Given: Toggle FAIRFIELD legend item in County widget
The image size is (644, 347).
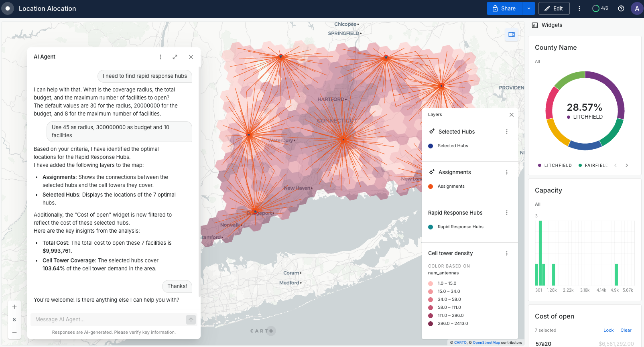Looking at the screenshot, I should point(593,165).
